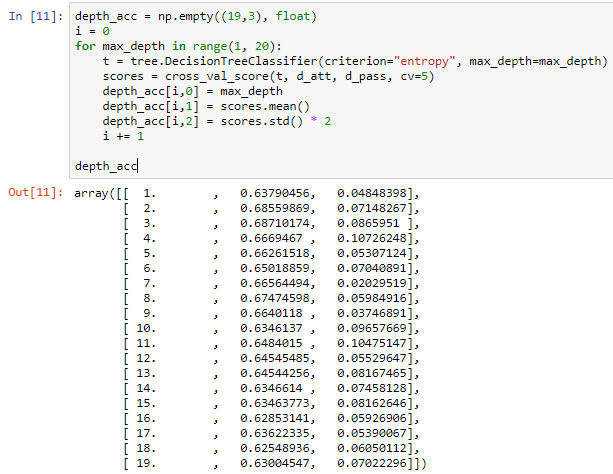Click the value 0.07148267
The image size is (613, 474).
372,208
